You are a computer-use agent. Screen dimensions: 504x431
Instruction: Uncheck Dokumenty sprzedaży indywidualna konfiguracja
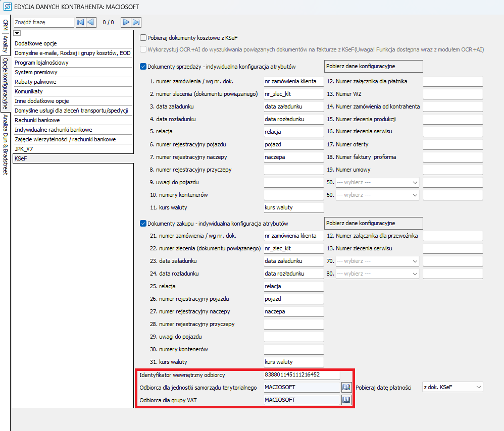pos(143,67)
